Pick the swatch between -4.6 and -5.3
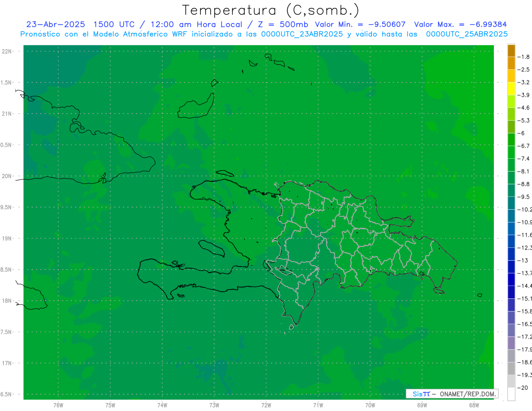The width and height of the screenshot is (532, 411). coord(511,114)
